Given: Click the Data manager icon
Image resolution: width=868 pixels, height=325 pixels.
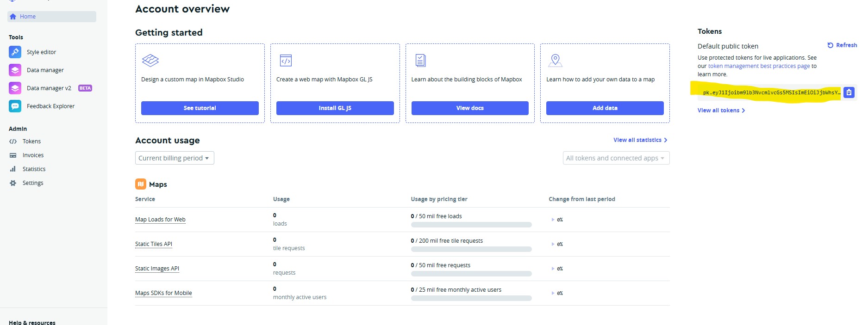Looking at the screenshot, I should 15,70.
